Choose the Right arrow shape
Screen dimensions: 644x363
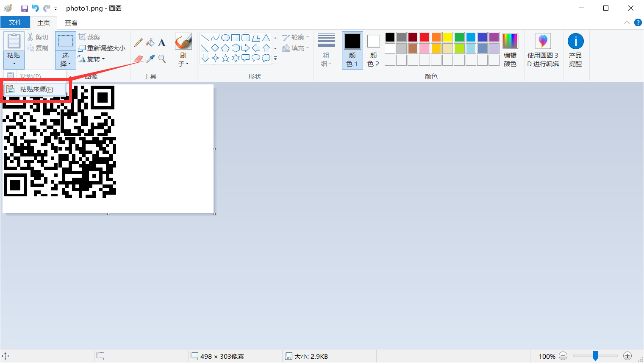[246, 48]
